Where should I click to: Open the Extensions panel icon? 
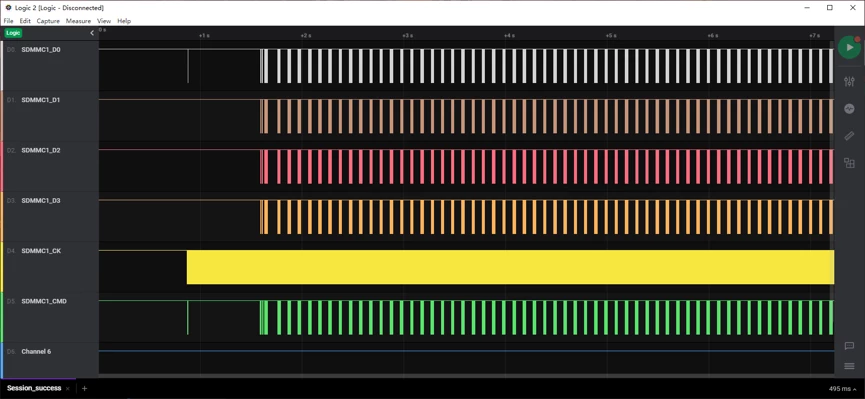[x=849, y=163]
